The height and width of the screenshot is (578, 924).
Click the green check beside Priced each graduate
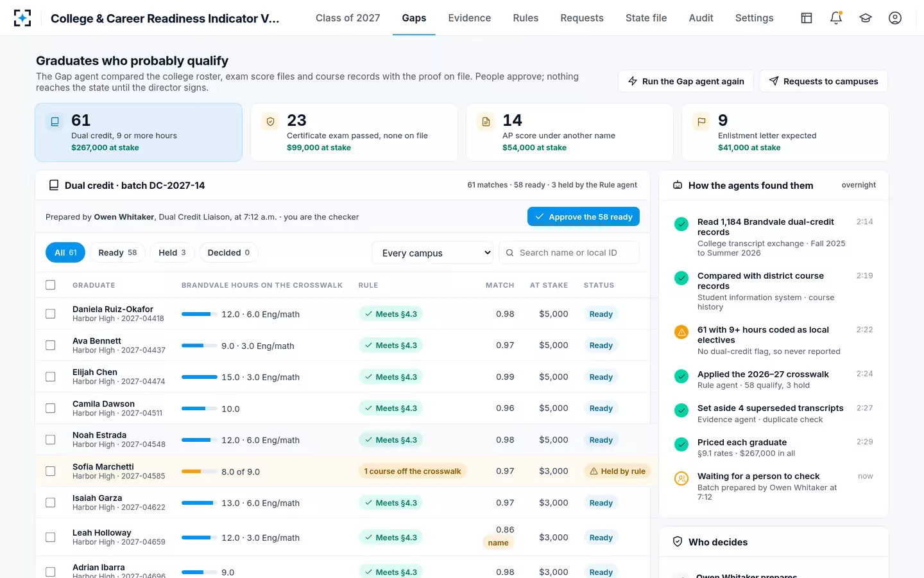[x=681, y=444]
